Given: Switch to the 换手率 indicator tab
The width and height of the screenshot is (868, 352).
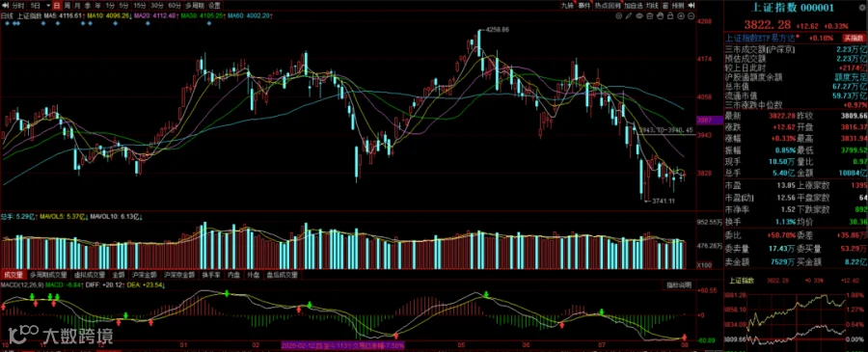Looking at the screenshot, I should click(x=211, y=275).
